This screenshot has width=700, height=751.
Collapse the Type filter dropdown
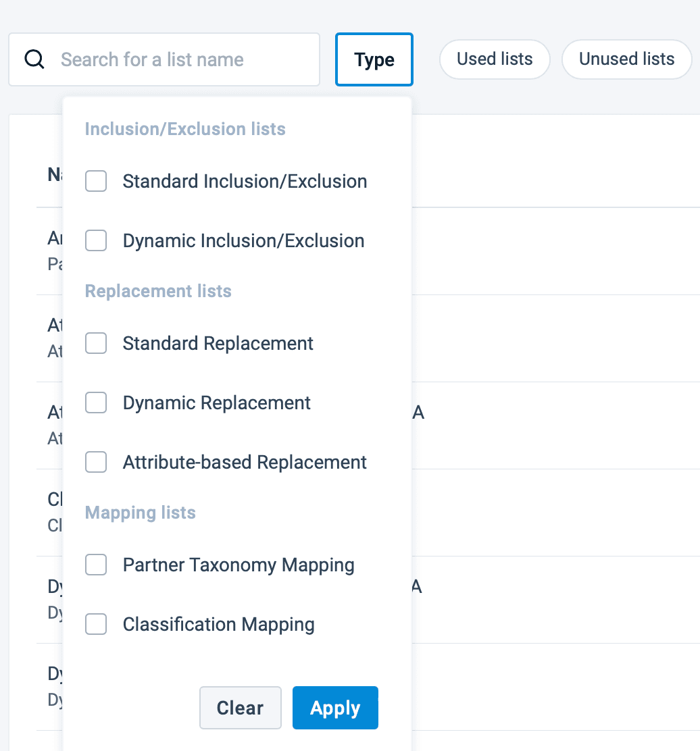(x=374, y=59)
